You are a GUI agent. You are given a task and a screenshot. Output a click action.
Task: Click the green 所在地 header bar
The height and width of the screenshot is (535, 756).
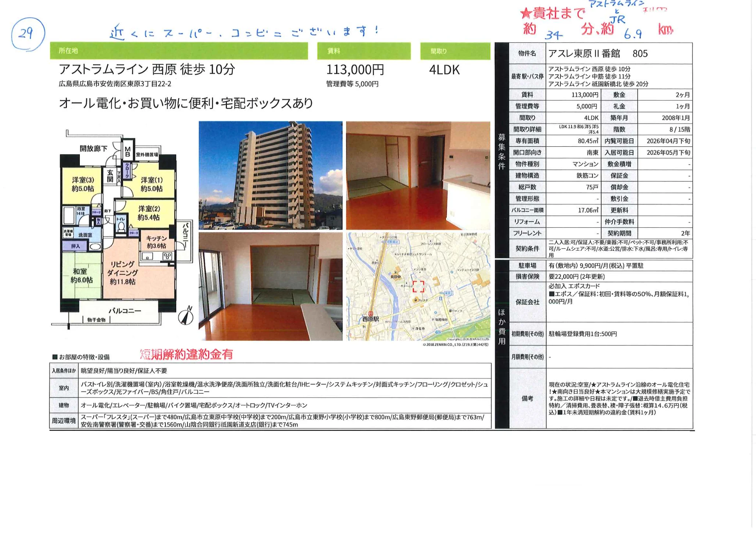pyautogui.click(x=179, y=51)
